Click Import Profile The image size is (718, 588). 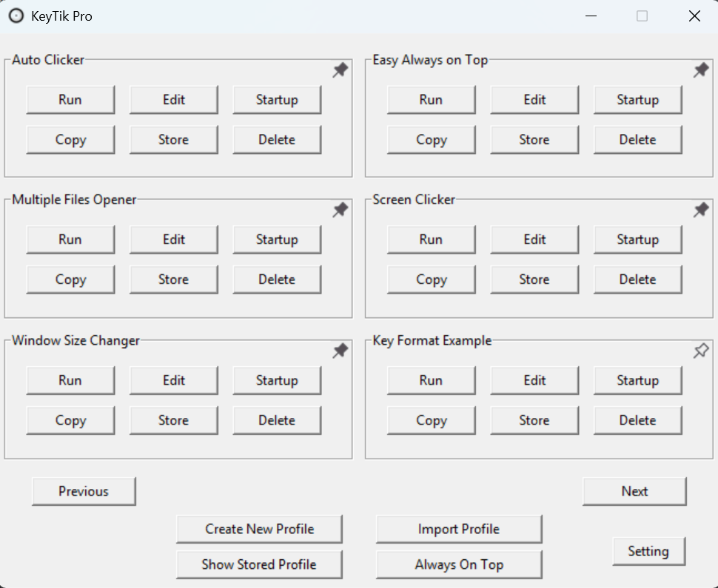tap(459, 529)
